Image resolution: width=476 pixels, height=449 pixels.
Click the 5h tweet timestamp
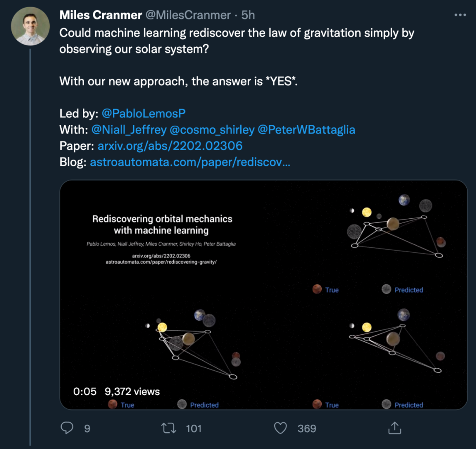point(248,15)
